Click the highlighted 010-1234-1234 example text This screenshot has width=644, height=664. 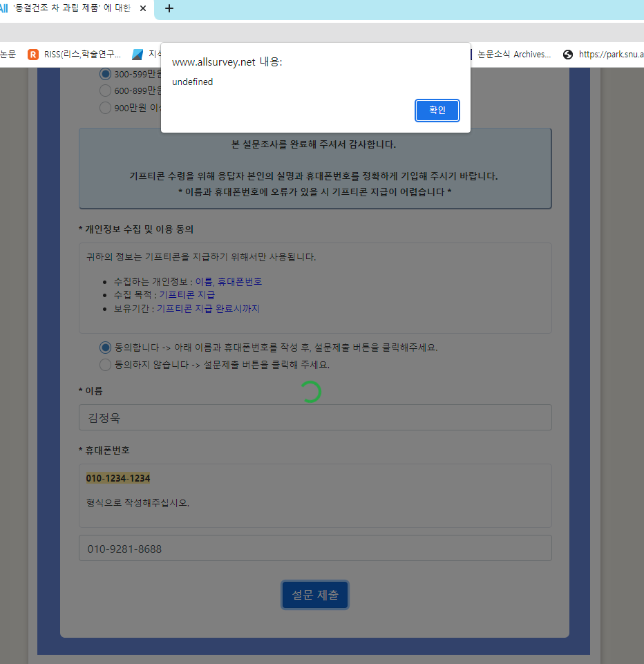(118, 478)
